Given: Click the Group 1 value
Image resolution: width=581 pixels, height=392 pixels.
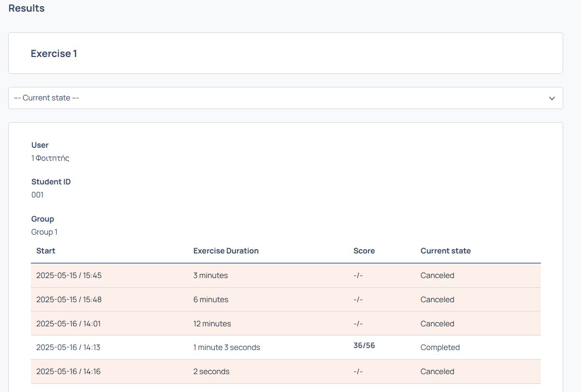Looking at the screenshot, I should (44, 232).
